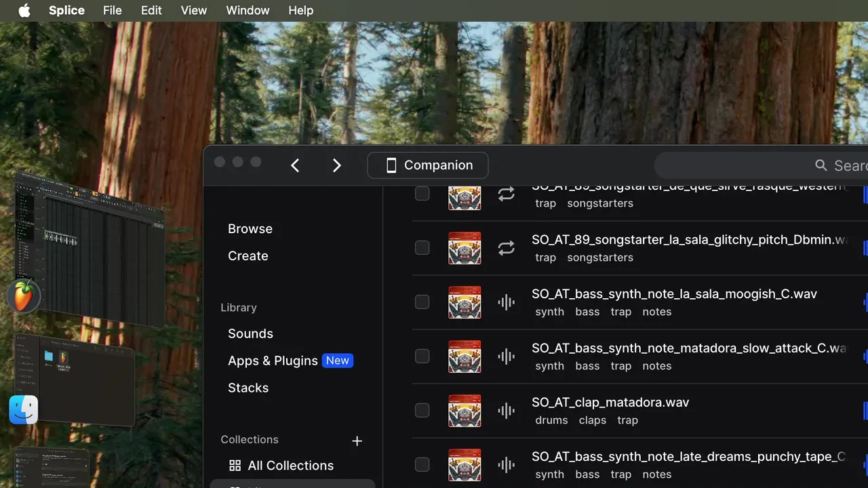Image resolution: width=868 pixels, height=488 pixels.
Task: Go back with the left arrow
Action: tap(295, 165)
